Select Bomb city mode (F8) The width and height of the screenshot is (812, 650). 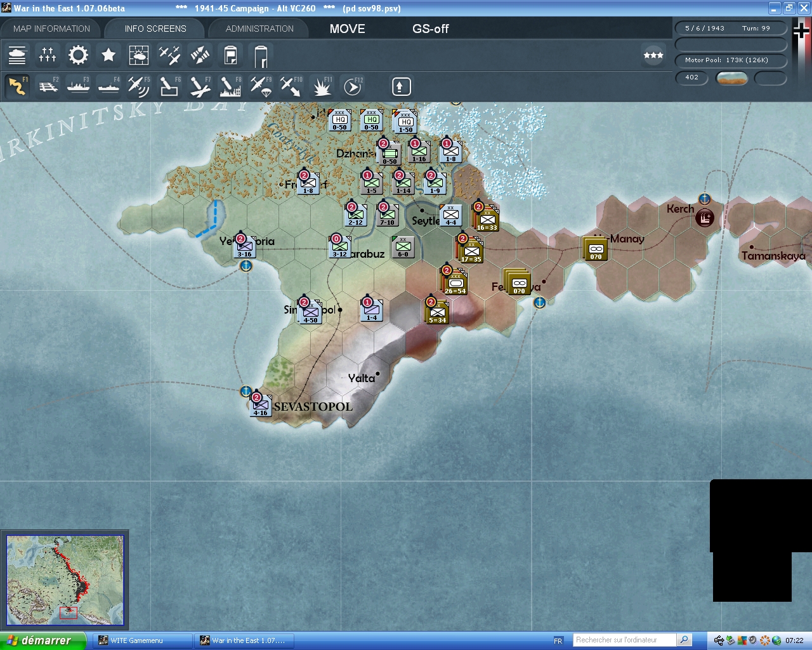point(230,86)
